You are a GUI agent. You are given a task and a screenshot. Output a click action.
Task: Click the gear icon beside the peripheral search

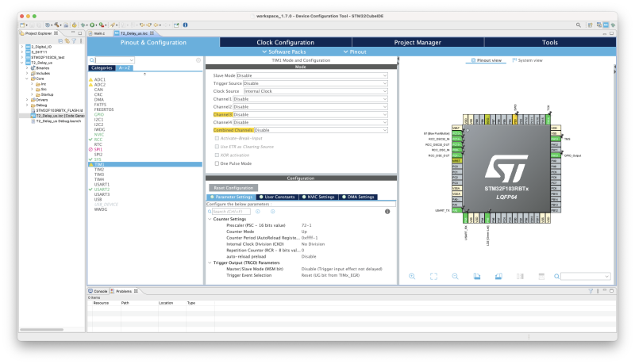tap(198, 60)
